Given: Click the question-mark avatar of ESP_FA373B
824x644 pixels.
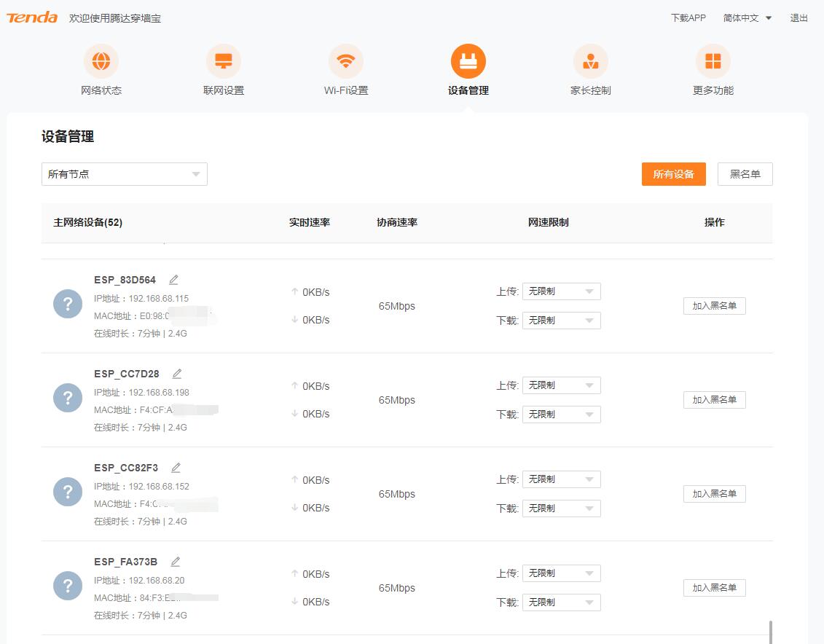Looking at the screenshot, I should pos(68,586).
